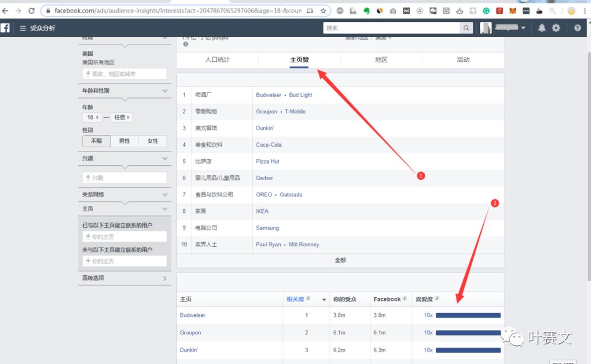The image size is (591, 364).
Task: Open Gatorade page link
Action: point(291,195)
